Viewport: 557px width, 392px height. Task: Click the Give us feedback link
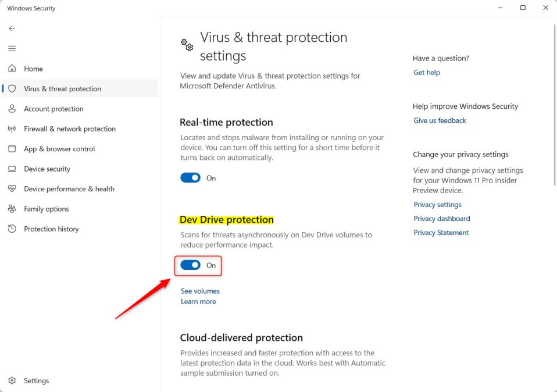(440, 120)
